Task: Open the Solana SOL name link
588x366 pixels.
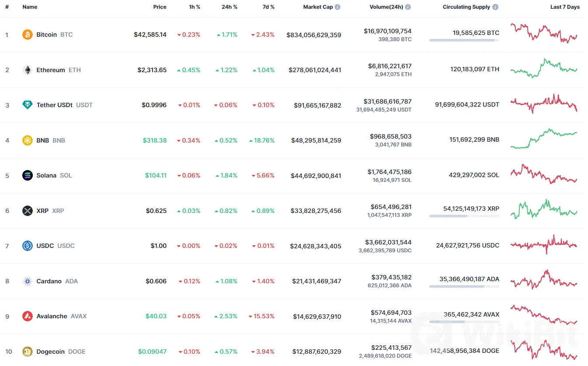Action: click(46, 175)
